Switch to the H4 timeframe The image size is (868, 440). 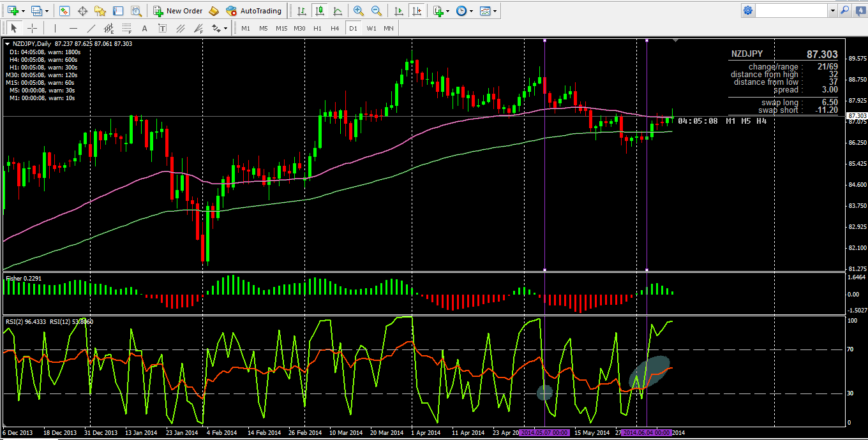point(335,28)
